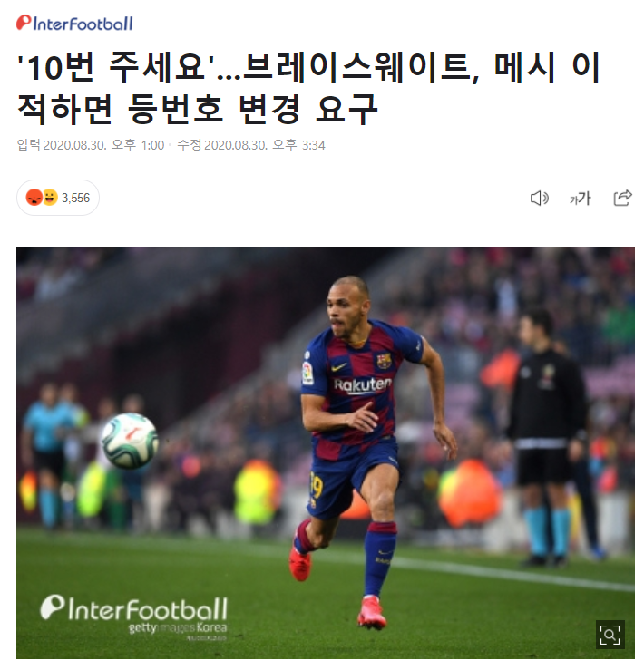644x670 pixels.
Task: Share the article using the share icon
Action: (622, 198)
